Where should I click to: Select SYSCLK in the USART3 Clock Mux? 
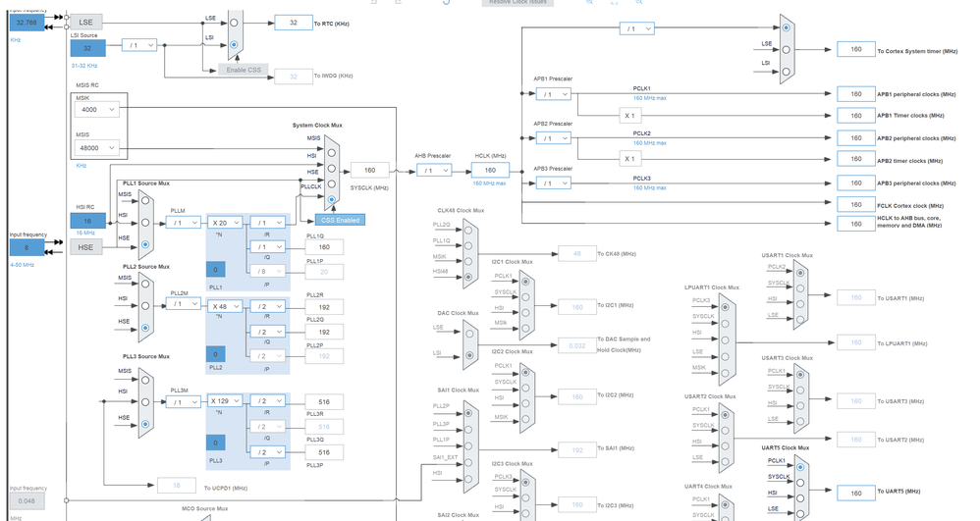(800, 391)
